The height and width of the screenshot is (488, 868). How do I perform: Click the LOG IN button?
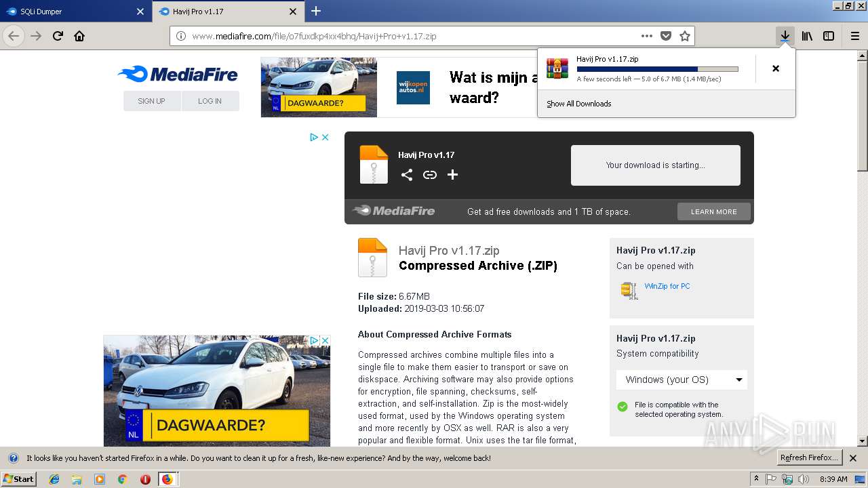(210, 101)
